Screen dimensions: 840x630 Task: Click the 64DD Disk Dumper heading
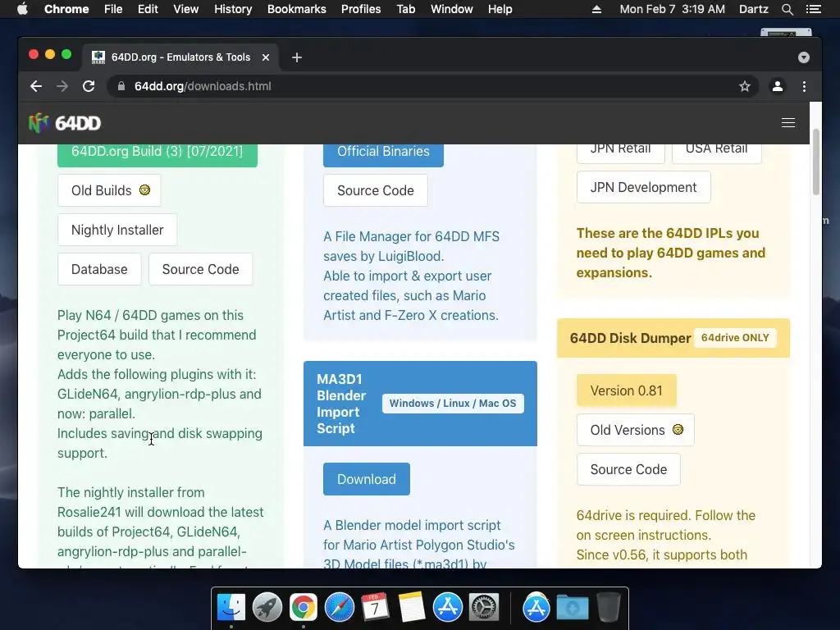[x=630, y=339]
